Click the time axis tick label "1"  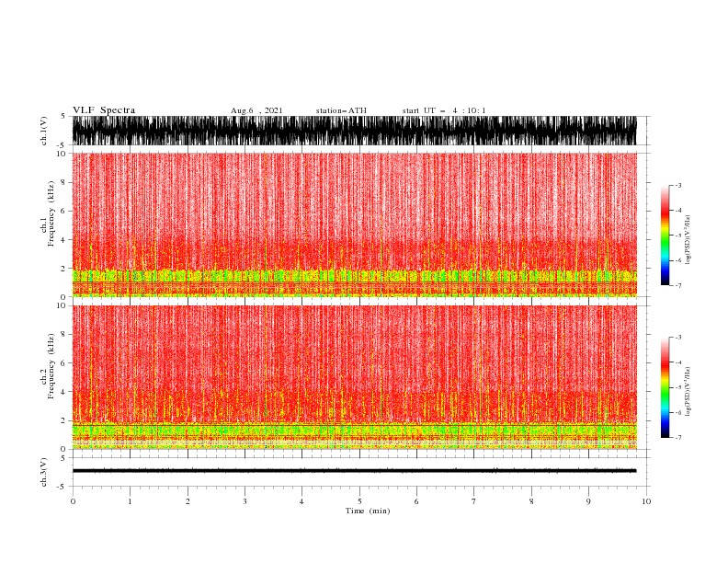[130, 501]
